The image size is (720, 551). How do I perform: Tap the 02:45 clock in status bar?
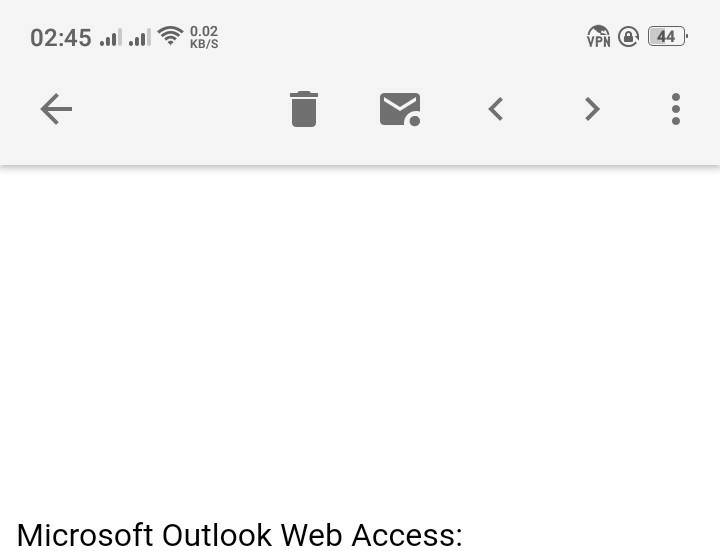pos(61,38)
